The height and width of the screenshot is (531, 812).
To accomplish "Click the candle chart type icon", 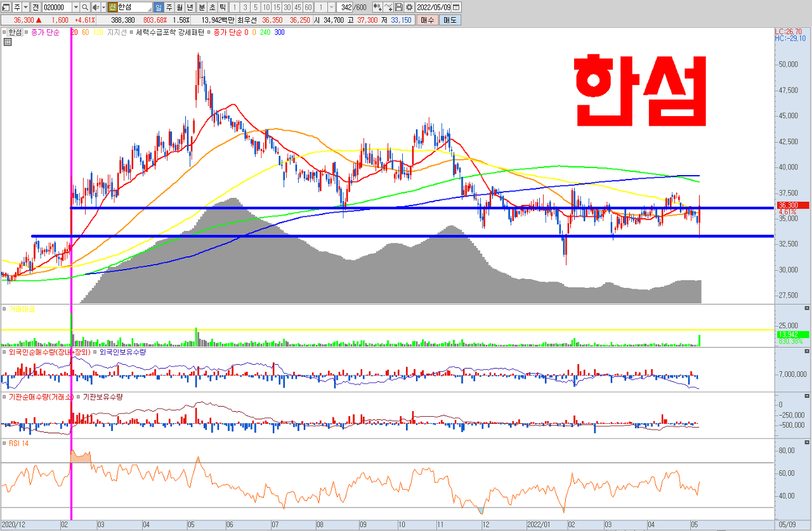I will [x=377, y=7].
